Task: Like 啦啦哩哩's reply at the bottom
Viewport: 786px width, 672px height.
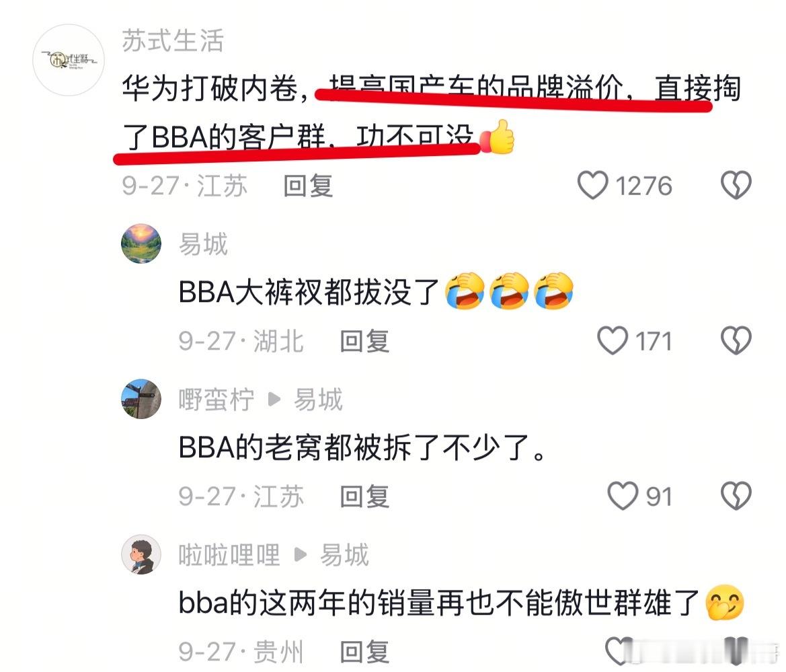Action: tap(619, 651)
